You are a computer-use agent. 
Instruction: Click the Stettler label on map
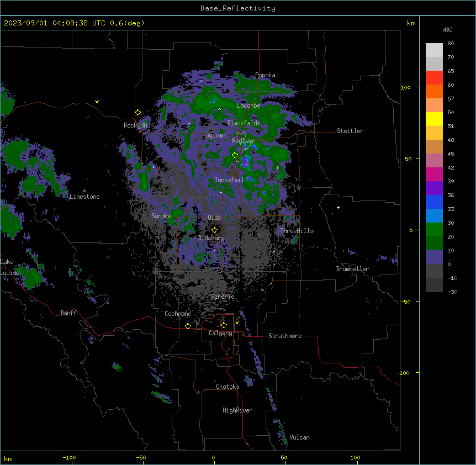(350, 131)
